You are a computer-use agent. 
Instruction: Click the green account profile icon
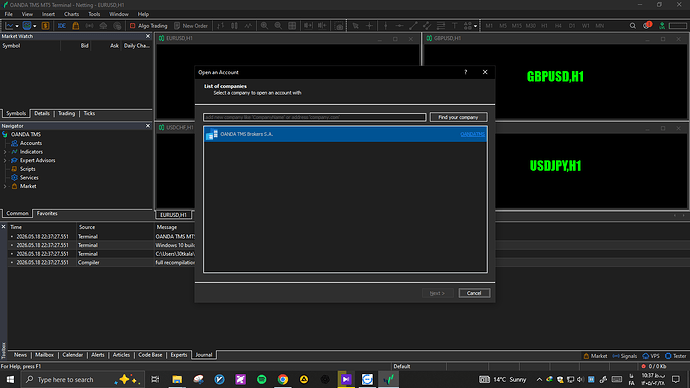[662, 26]
